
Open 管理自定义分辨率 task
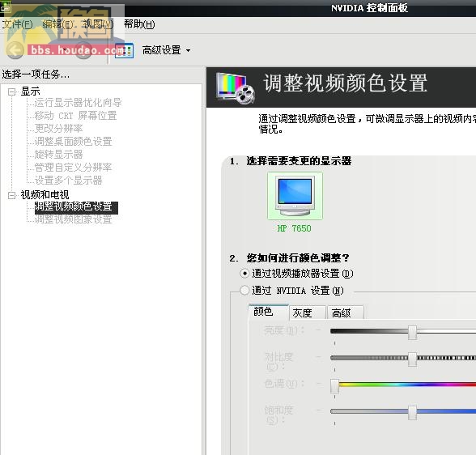[73, 168]
